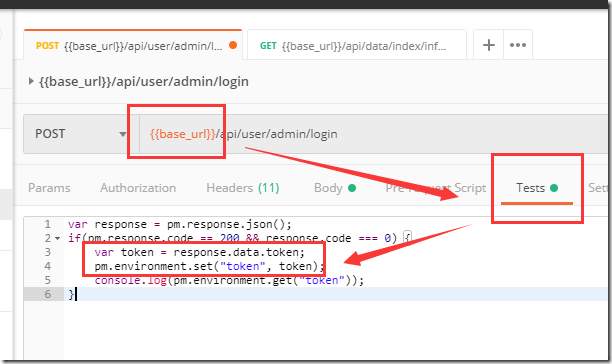
Task: Click 'console.log' statement on line 5
Action: 229,281
